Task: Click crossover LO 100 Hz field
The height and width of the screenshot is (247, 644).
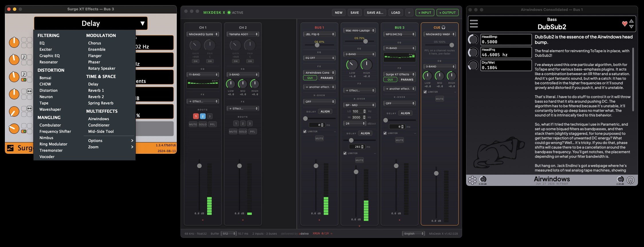Action: click(359, 111)
